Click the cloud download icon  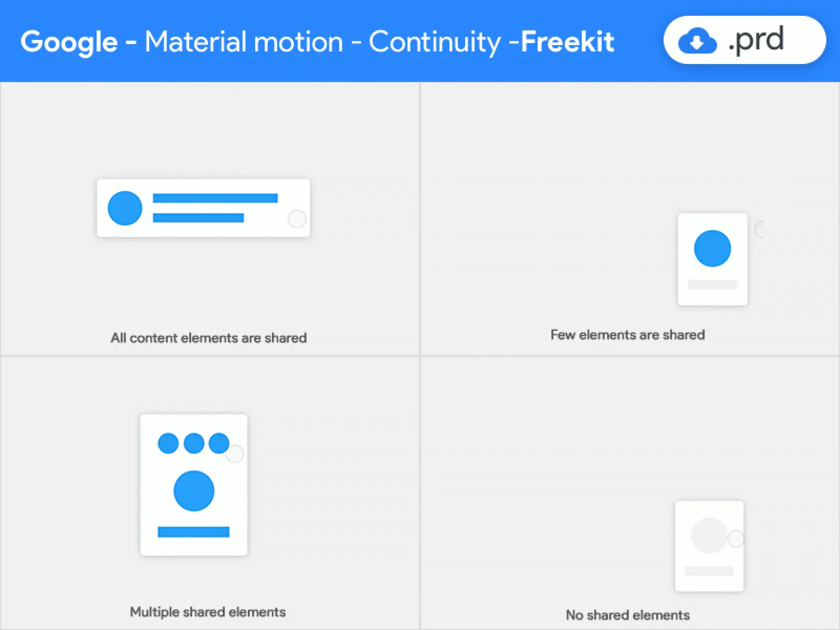coord(697,41)
